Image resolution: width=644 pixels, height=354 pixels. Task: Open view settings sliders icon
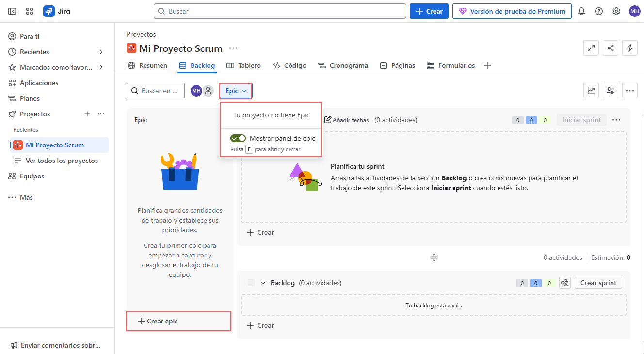(x=611, y=91)
